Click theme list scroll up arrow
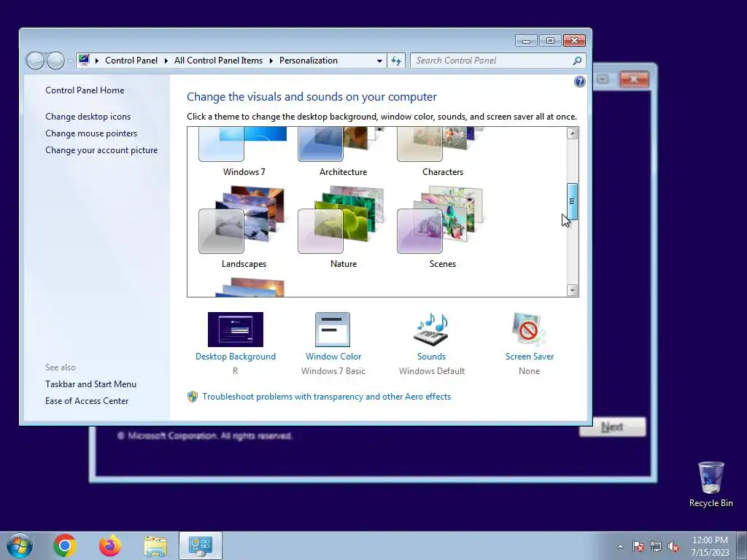This screenshot has width=747, height=560. pyautogui.click(x=572, y=133)
